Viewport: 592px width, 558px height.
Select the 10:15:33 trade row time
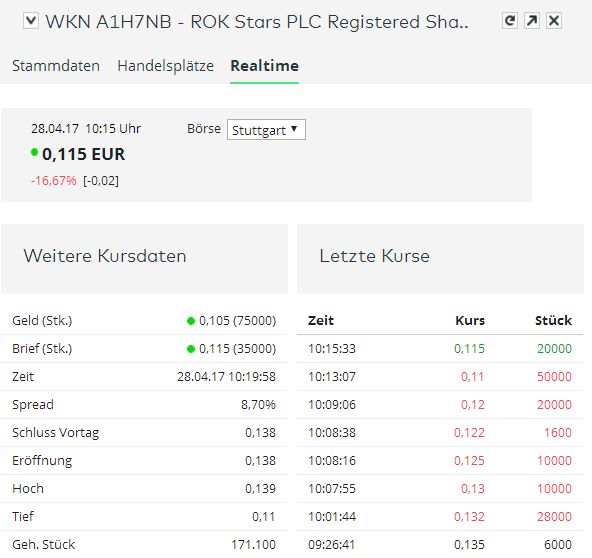[332, 348]
